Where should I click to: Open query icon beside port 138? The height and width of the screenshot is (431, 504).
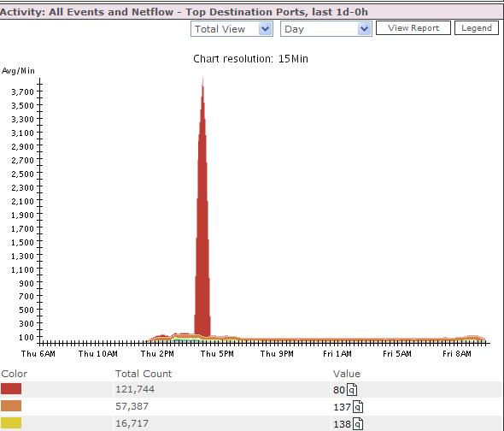click(x=358, y=424)
